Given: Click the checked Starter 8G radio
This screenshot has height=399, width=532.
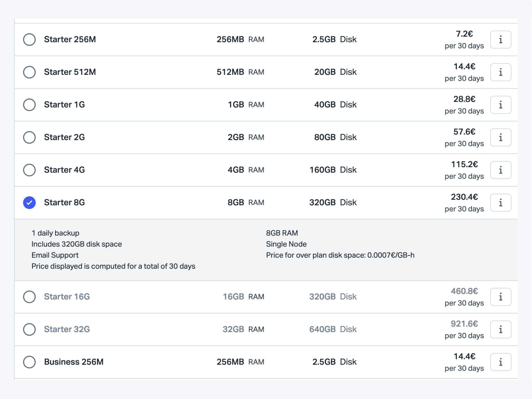Looking at the screenshot, I should point(29,203).
